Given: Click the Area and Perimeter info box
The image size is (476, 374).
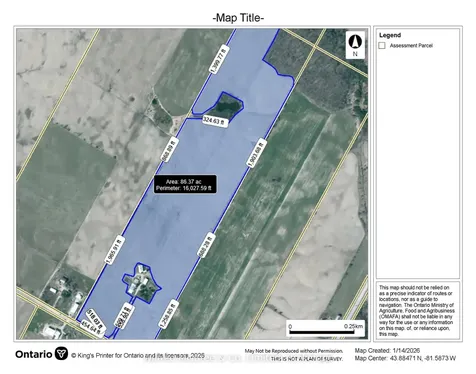Looking at the screenshot, I should tap(186, 184).
